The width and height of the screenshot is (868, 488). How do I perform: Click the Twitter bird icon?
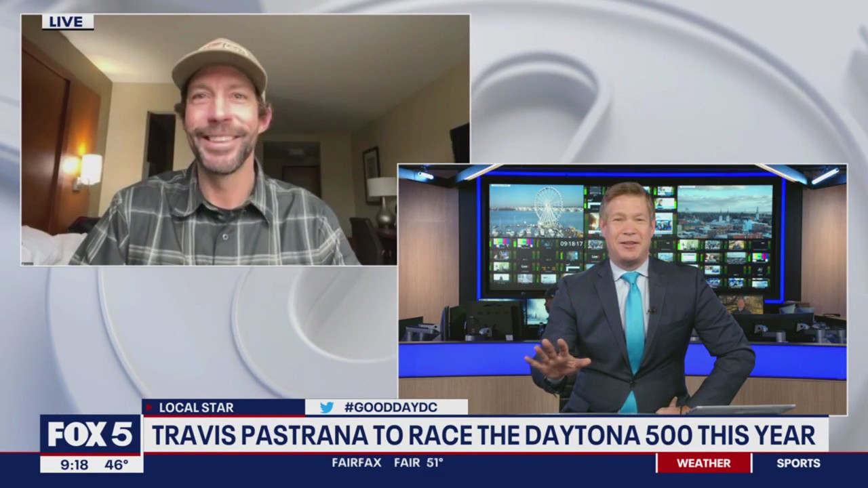(327, 407)
